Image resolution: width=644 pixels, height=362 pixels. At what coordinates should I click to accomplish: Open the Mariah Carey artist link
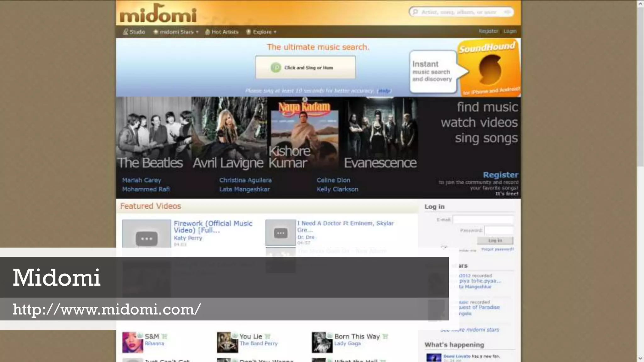point(142,180)
